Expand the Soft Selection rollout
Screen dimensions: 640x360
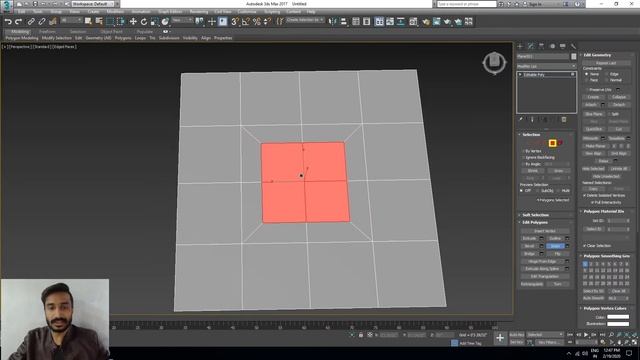click(535, 215)
